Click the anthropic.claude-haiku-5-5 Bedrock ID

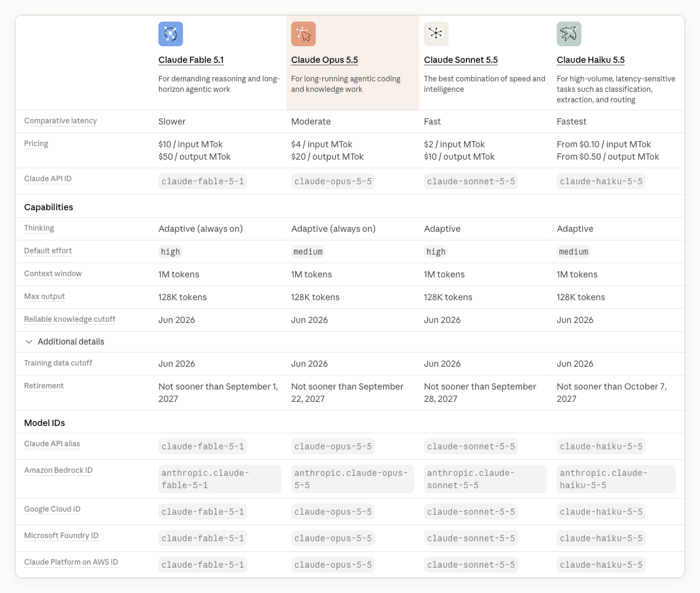pyautogui.click(x=616, y=479)
